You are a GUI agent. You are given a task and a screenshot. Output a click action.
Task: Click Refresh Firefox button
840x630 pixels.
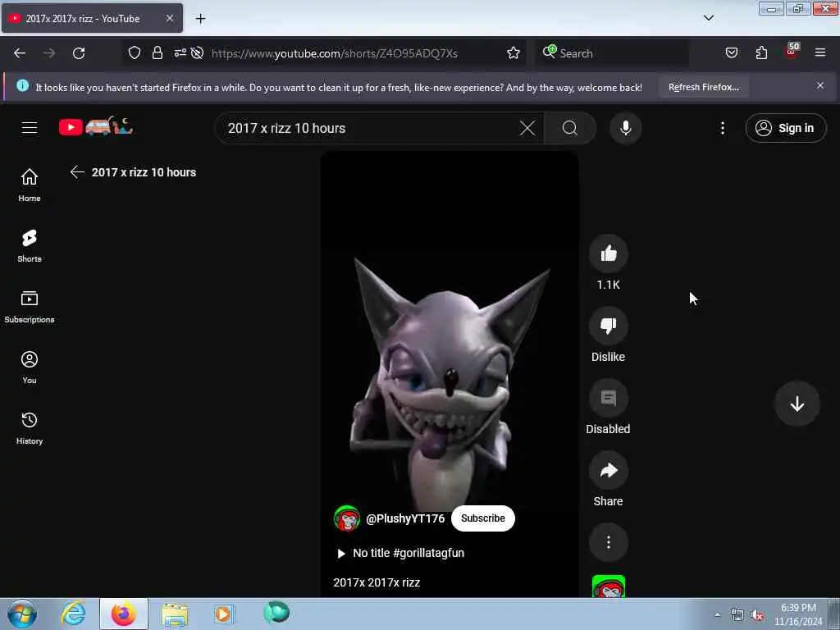tap(703, 87)
